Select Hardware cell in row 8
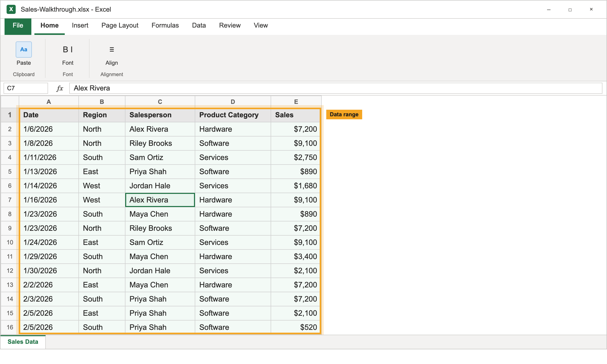The width and height of the screenshot is (607, 364). pos(233,214)
